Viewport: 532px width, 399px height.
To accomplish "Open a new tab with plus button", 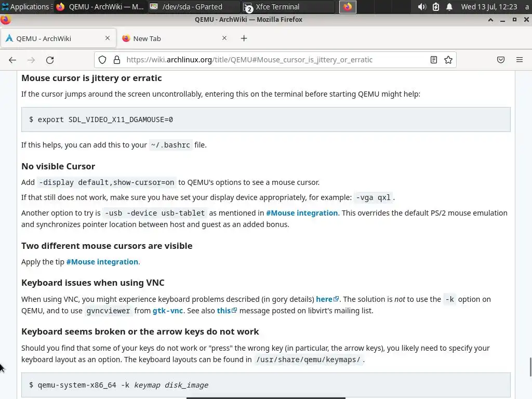I will tap(244, 38).
